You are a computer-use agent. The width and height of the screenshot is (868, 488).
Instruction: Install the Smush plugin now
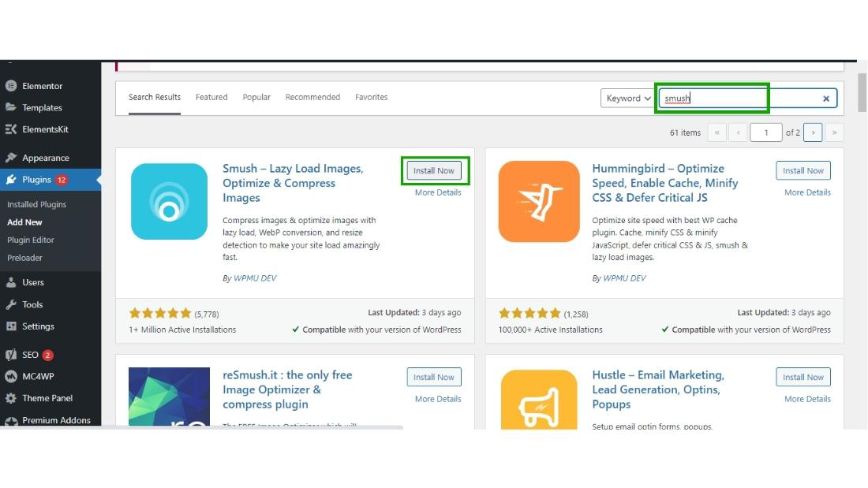434,170
